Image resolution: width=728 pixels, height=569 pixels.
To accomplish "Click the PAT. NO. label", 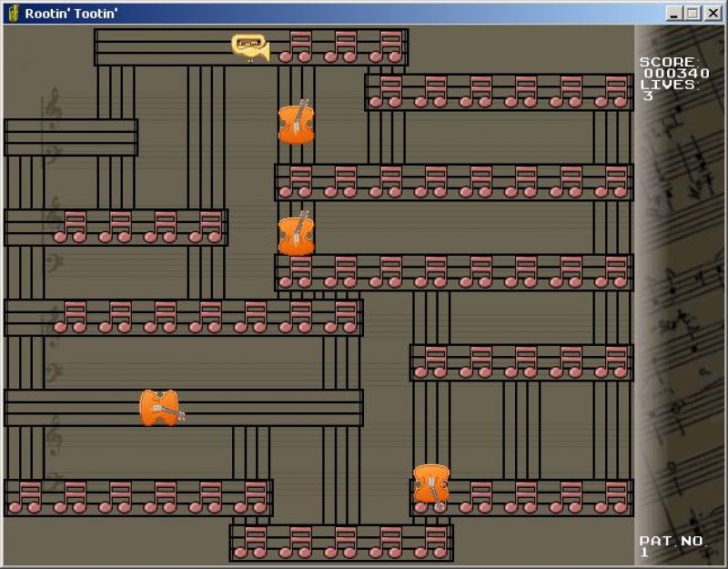I will point(672,541).
